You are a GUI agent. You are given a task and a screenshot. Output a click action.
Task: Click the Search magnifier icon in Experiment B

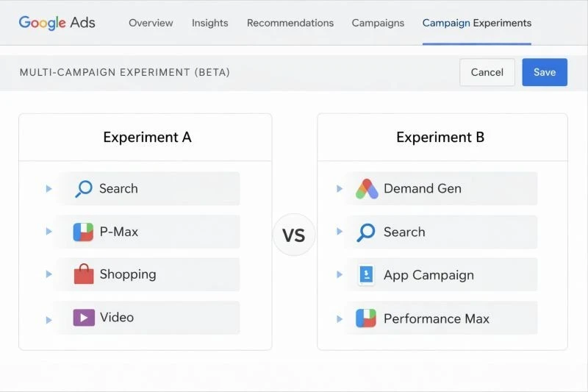pos(366,232)
